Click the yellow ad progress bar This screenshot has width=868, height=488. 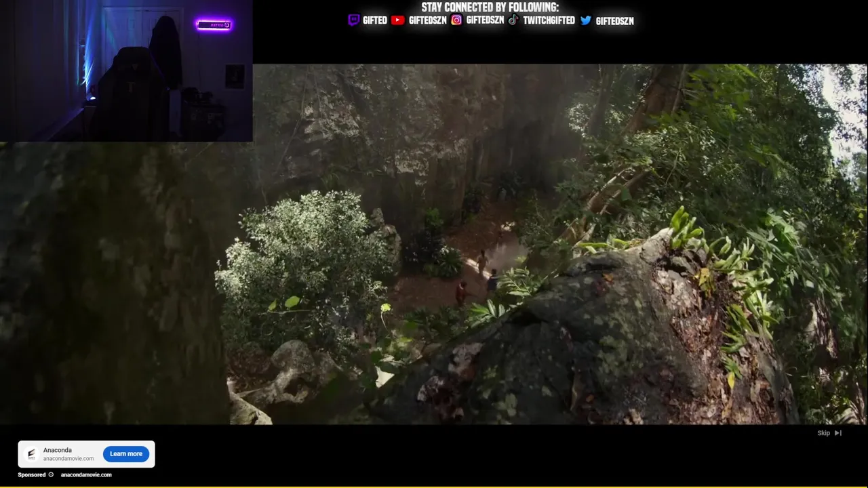click(x=434, y=487)
